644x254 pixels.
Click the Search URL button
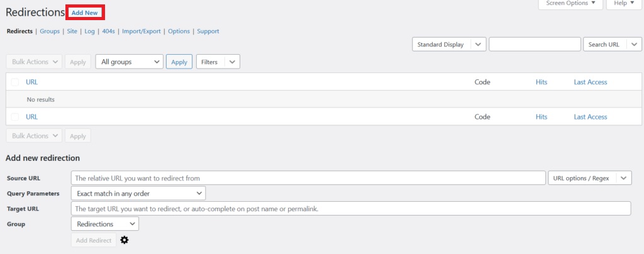pos(604,44)
